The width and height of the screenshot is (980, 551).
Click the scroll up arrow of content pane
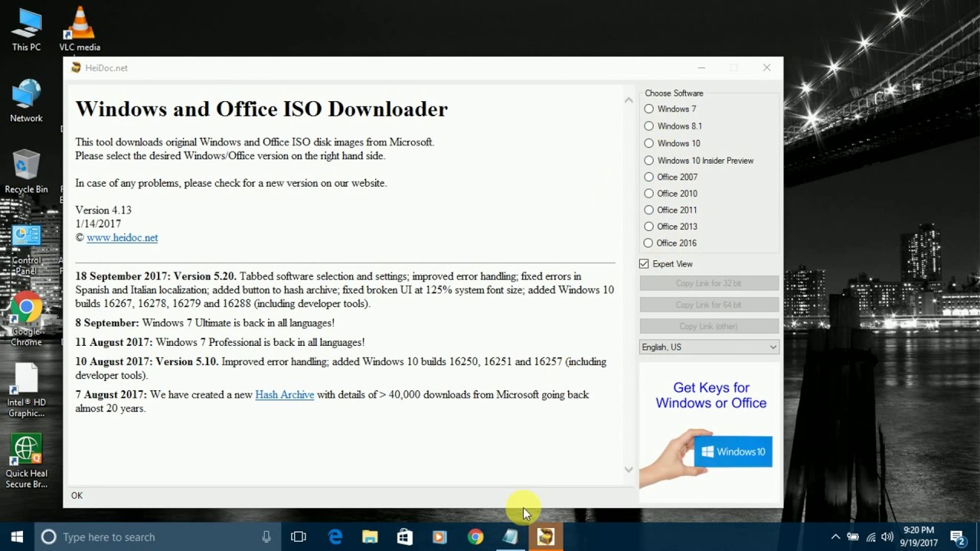pos(629,99)
